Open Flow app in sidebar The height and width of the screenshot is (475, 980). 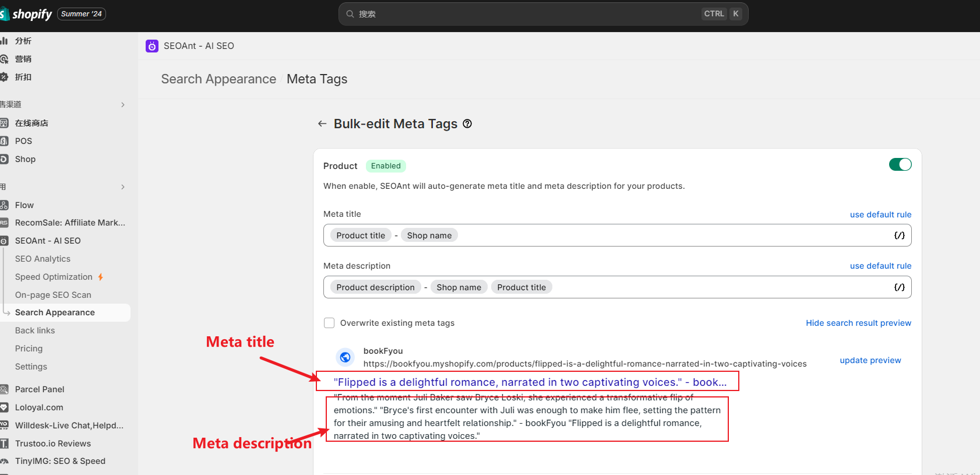click(x=24, y=205)
